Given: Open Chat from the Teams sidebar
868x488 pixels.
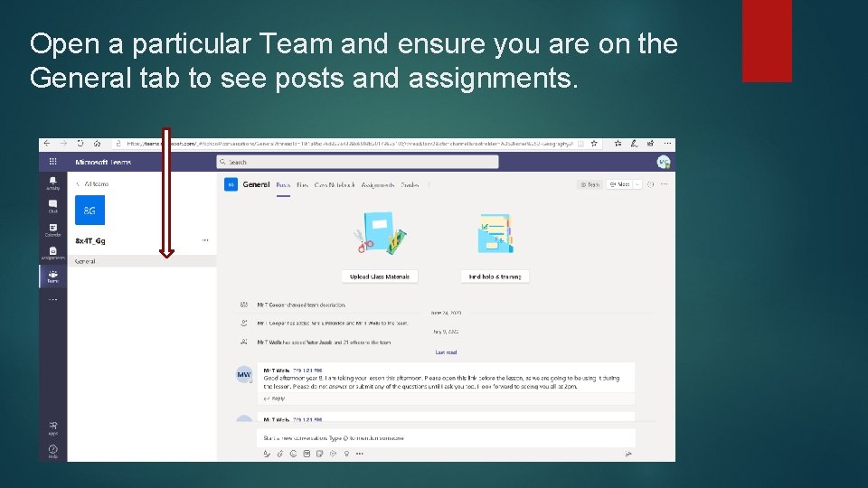Looking at the screenshot, I should 52,206.
